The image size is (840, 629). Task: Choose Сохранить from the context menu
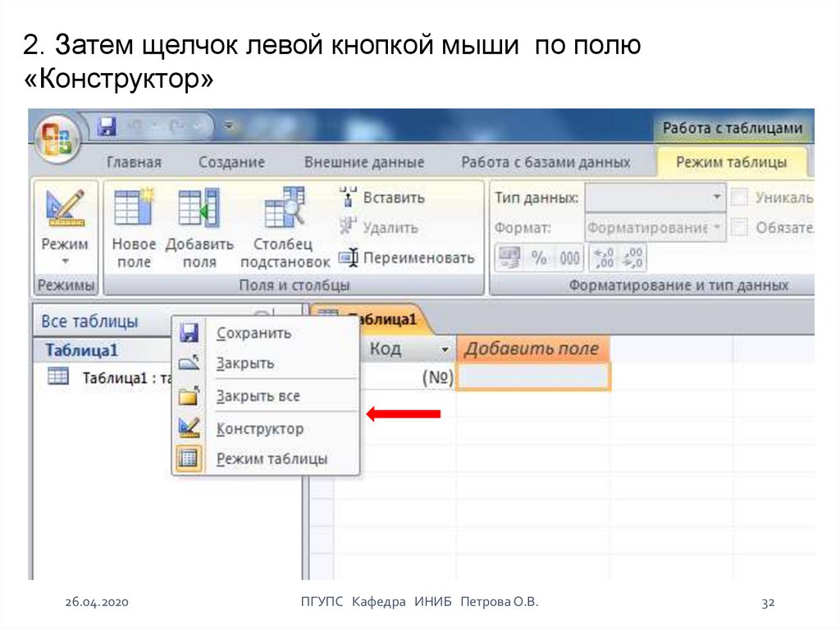click(253, 333)
